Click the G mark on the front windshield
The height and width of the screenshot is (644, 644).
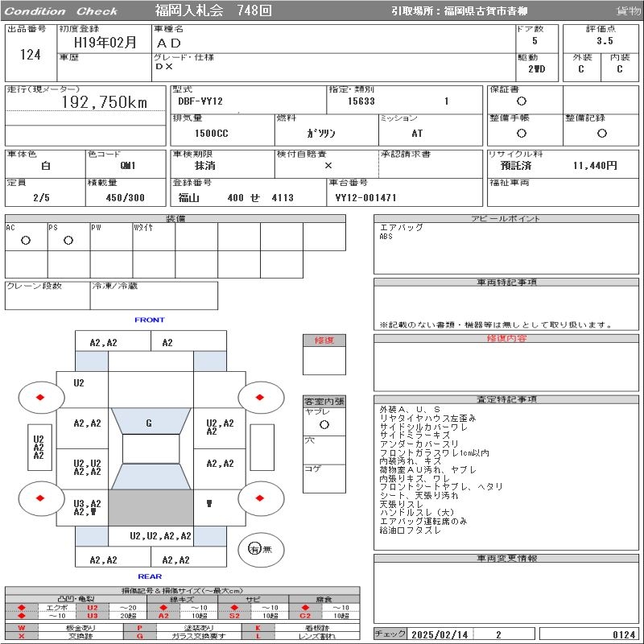[149, 423]
